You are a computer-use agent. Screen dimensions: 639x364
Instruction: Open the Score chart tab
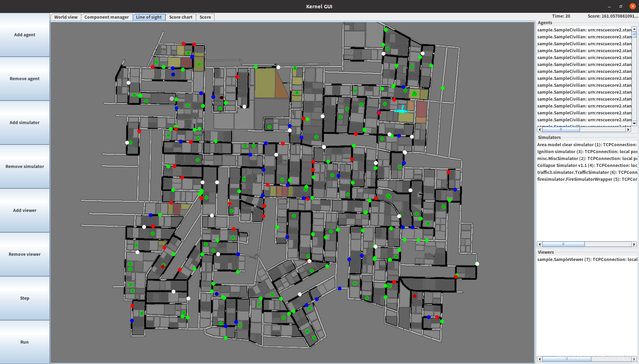click(181, 17)
